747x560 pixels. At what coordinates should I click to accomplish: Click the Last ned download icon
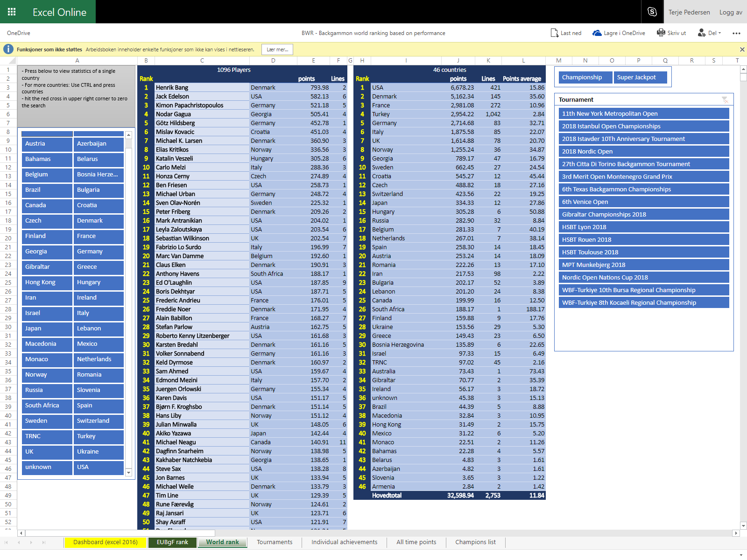click(x=554, y=33)
